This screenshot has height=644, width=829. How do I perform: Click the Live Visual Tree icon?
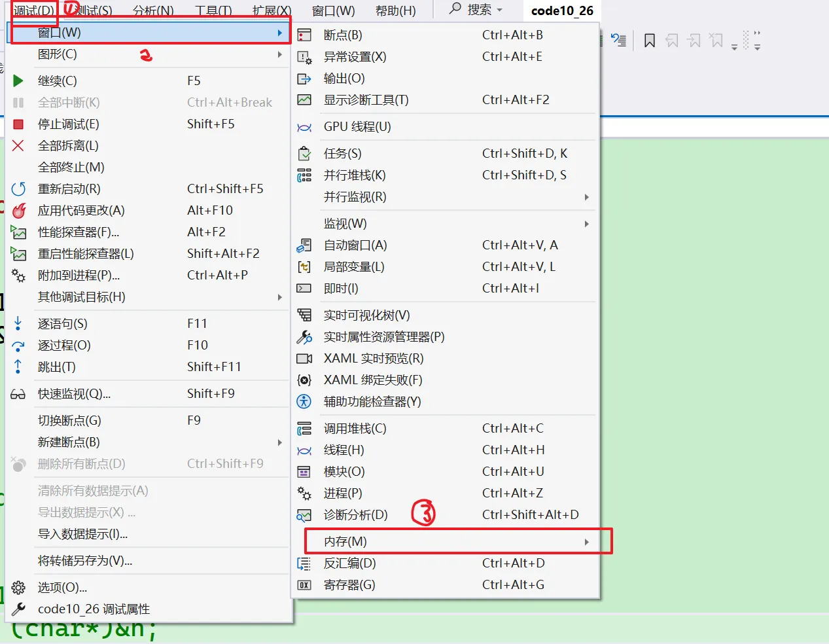pos(304,315)
